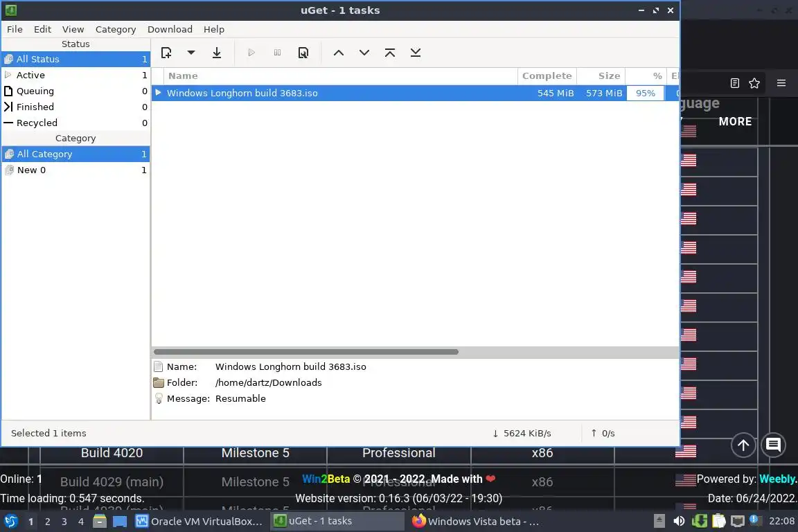Select Windows Longhorn build 3683.iso download row
The height and width of the screenshot is (532, 798).
(x=416, y=93)
